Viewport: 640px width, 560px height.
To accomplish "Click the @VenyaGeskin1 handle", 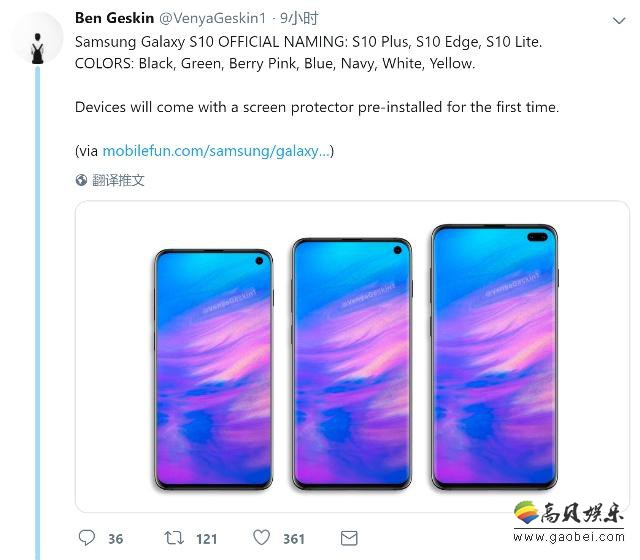I will 212,18.
